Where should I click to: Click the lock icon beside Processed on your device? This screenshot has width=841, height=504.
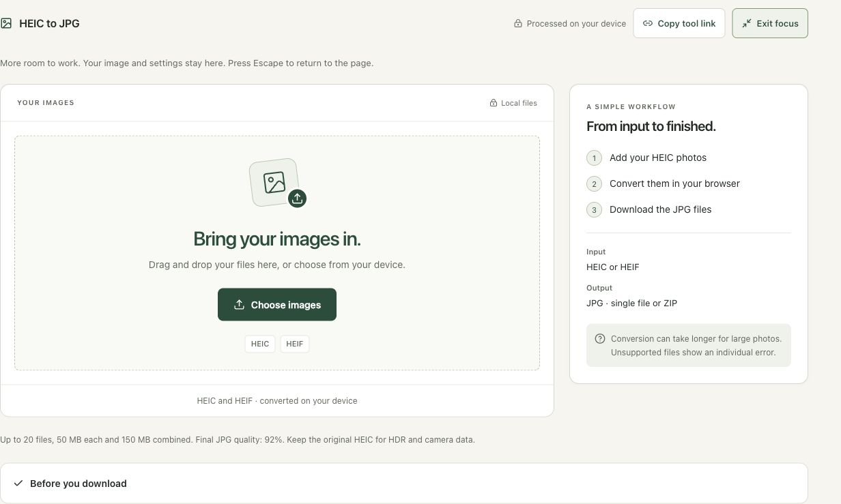(518, 23)
